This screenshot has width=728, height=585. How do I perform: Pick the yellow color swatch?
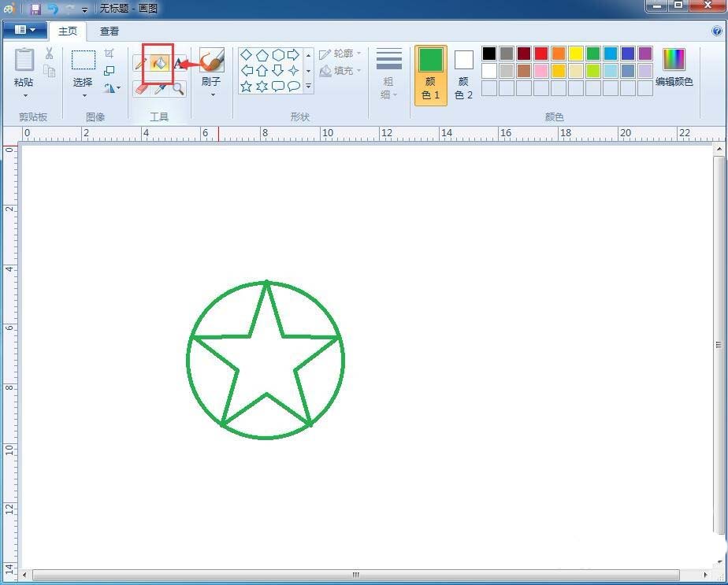pyautogui.click(x=576, y=54)
